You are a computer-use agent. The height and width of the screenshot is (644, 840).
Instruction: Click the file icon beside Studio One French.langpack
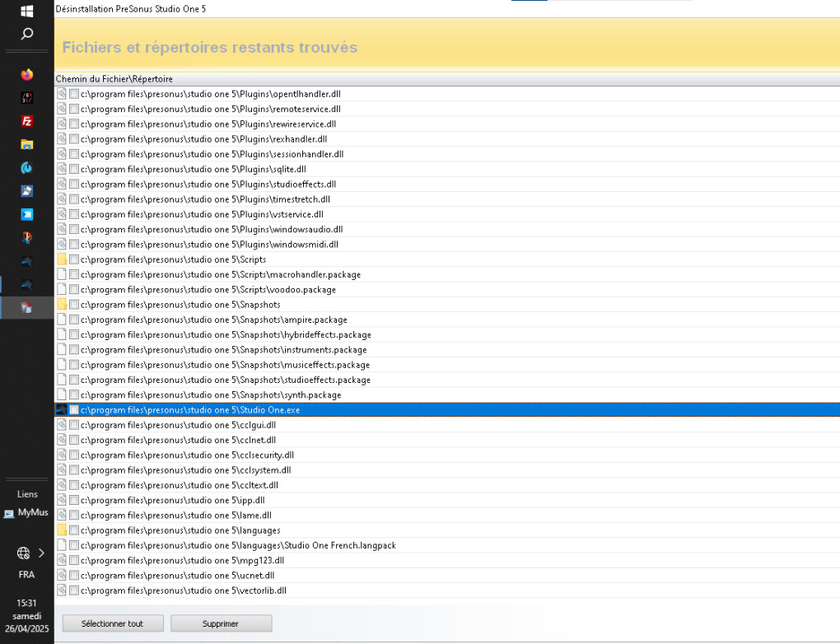click(62, 545)
